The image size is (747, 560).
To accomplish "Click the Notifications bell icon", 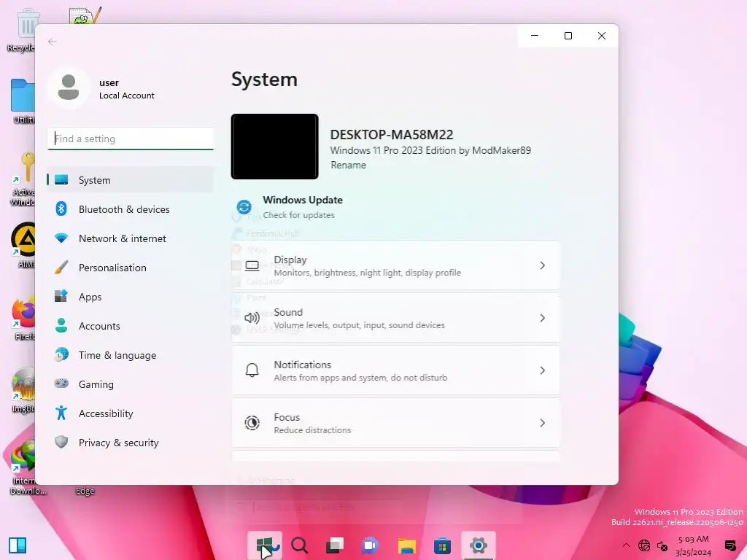I will [252, 370].
